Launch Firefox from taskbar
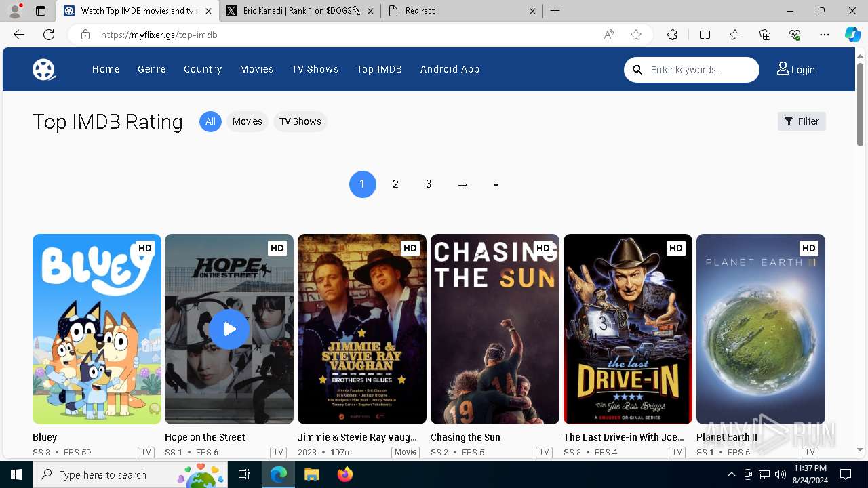The image size is (868, 488). (x=345, y=474)
